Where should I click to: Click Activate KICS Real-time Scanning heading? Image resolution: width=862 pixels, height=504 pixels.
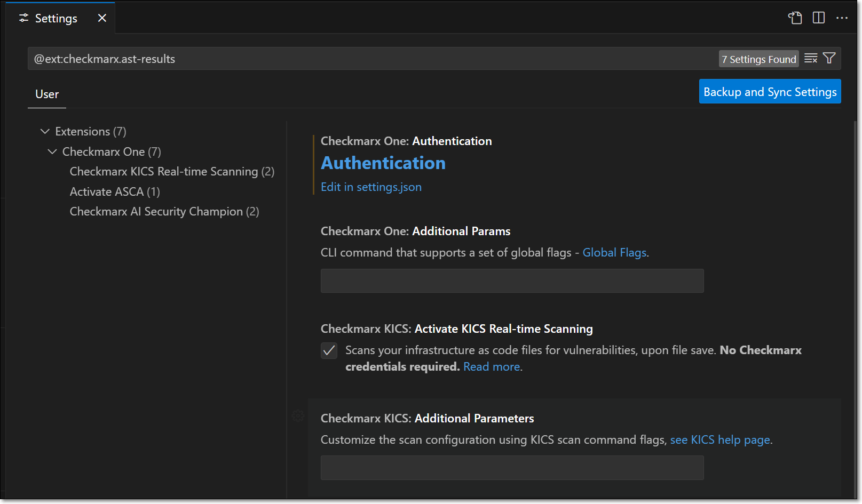tap(456, 329)
